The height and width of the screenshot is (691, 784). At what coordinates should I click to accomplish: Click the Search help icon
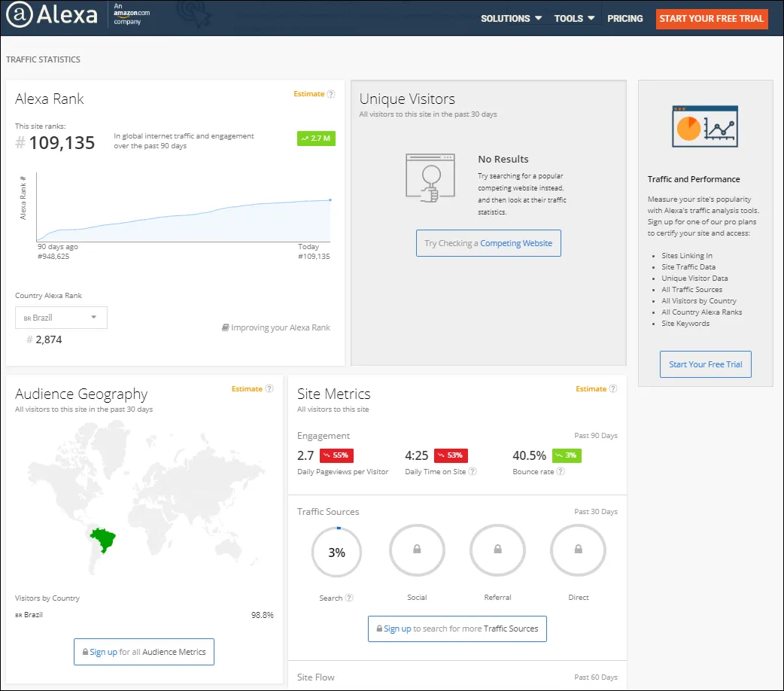coord(349,598)
